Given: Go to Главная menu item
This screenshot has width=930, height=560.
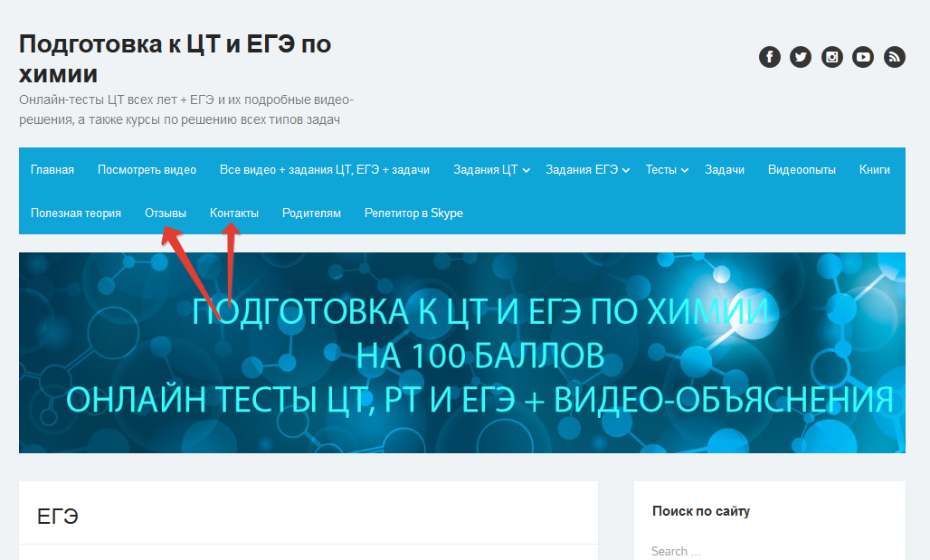Looking at the screenshot, I should click(52, 170).
